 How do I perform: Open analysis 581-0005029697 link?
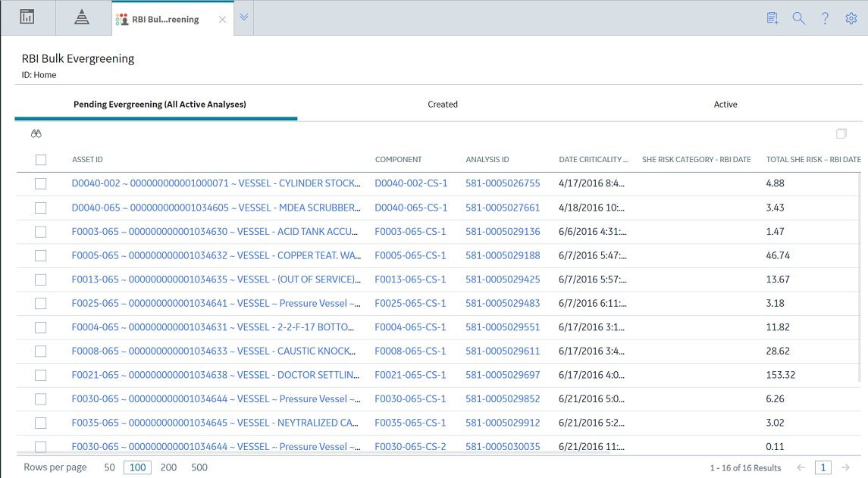point(503,374)
